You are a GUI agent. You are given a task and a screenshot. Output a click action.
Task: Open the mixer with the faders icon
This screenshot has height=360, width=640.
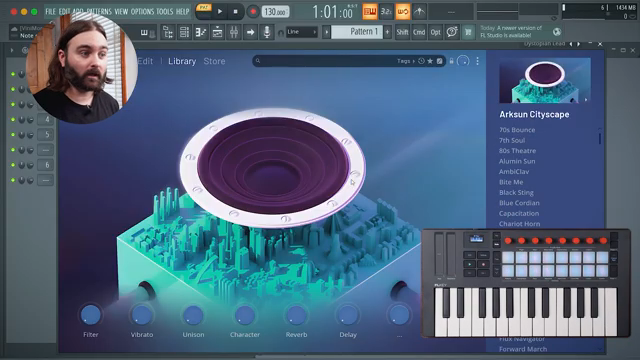[234, 32]
